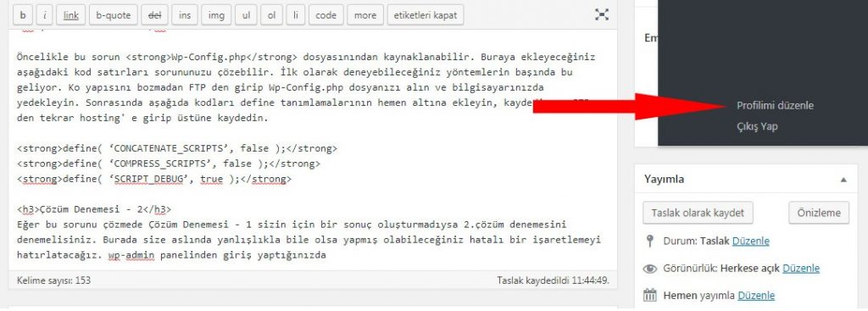Click the 'Taslak kaydedildi 11:44:49' status text

tap(553, 280)
